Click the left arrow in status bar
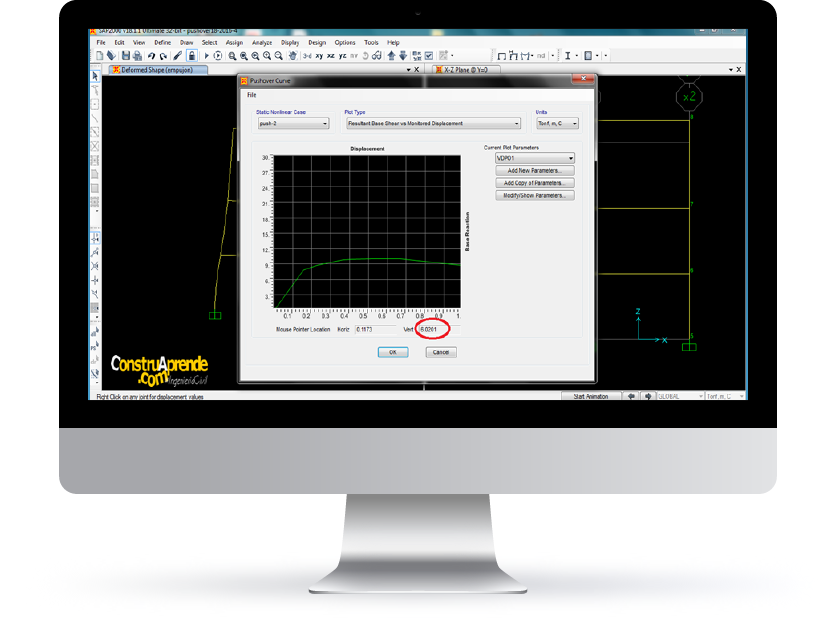The width and height of the screenshot is (836, 640). (631, 396)
